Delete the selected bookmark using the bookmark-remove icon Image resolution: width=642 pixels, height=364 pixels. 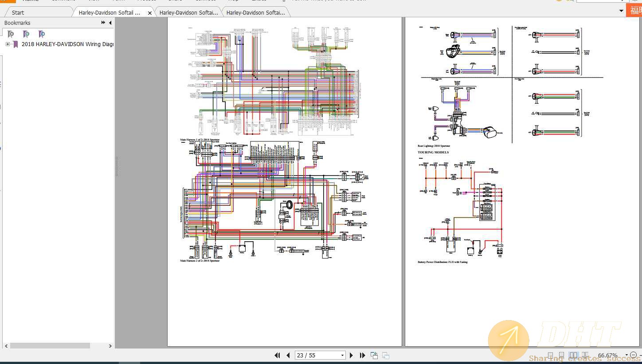[11, 34]
